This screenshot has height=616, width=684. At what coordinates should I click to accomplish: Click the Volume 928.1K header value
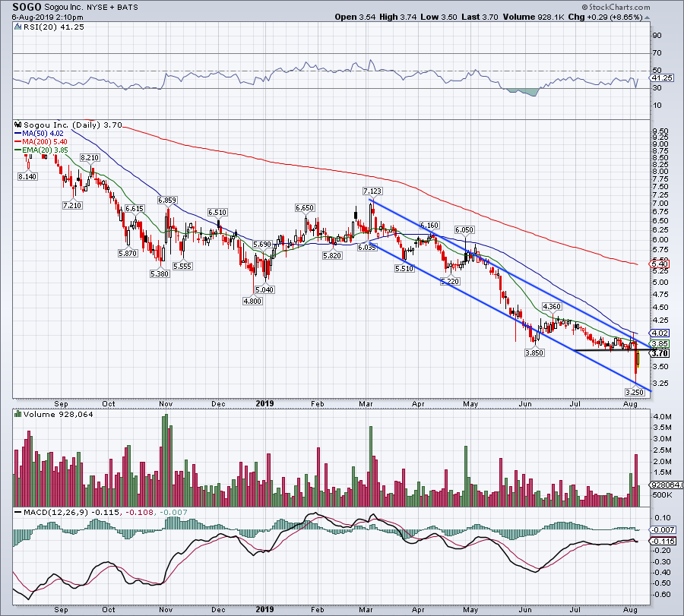[x=533, y=17]
